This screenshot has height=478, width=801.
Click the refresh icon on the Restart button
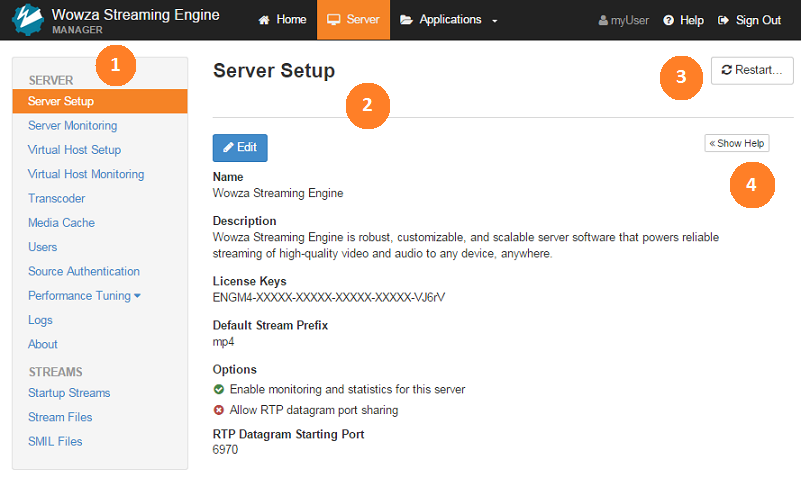click(726, 70)
